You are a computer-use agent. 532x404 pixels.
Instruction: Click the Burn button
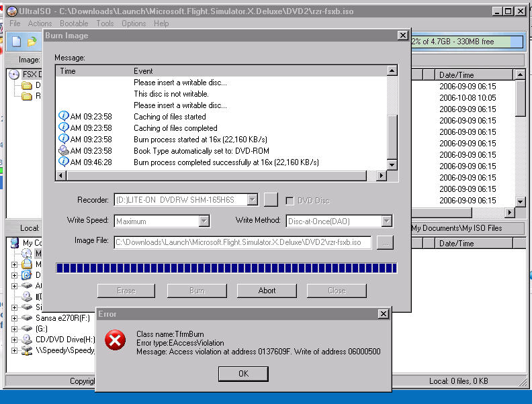coord(197,291)
